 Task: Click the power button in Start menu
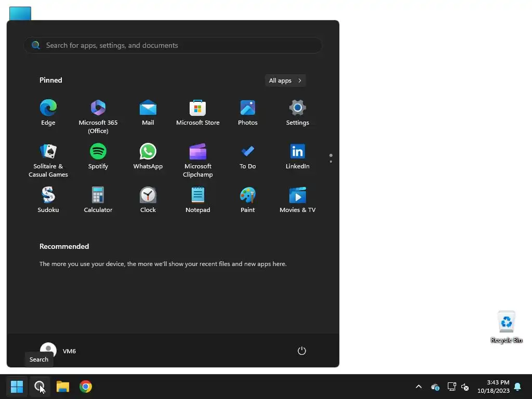tap(302, 351)
